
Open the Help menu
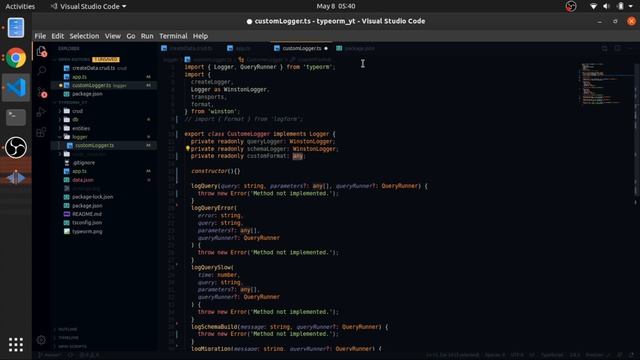tap(200, 36)
